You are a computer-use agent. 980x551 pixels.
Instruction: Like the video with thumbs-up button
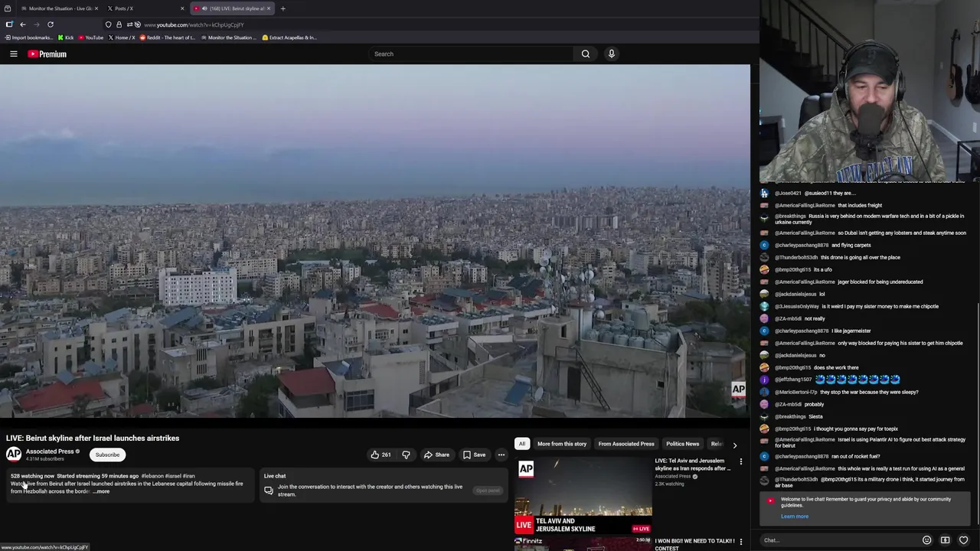tap(381, 455)
